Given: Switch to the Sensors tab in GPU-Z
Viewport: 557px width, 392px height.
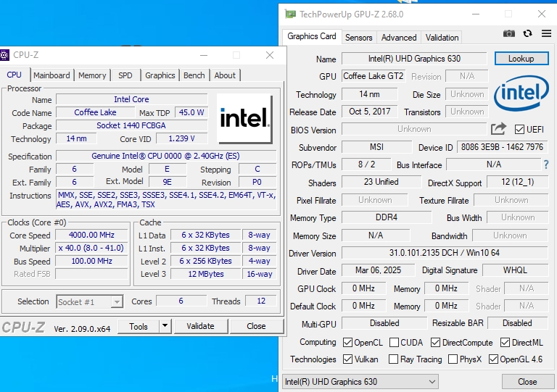Looking at the screenshot, I should [359, 37].
